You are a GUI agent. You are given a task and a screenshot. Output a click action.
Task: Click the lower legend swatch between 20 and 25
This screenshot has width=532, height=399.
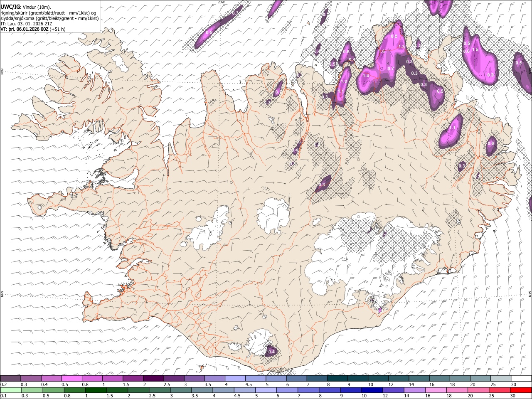pos(479,390)
